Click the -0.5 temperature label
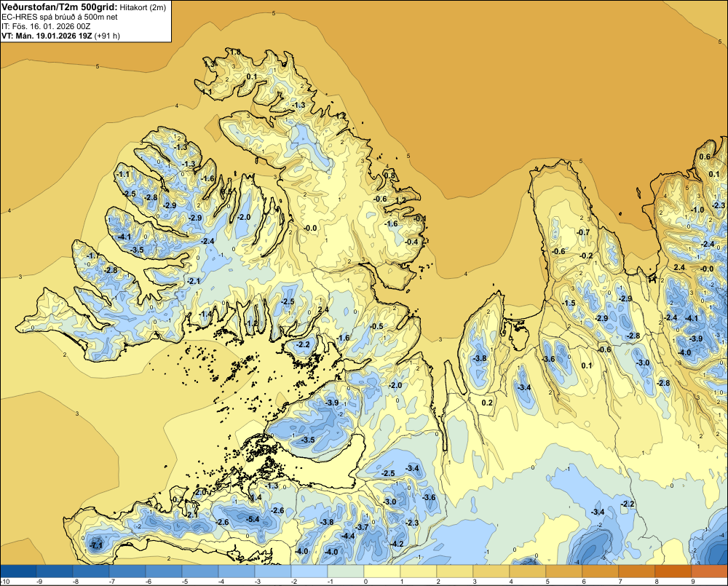728x586 pixels. coord(376,326)
